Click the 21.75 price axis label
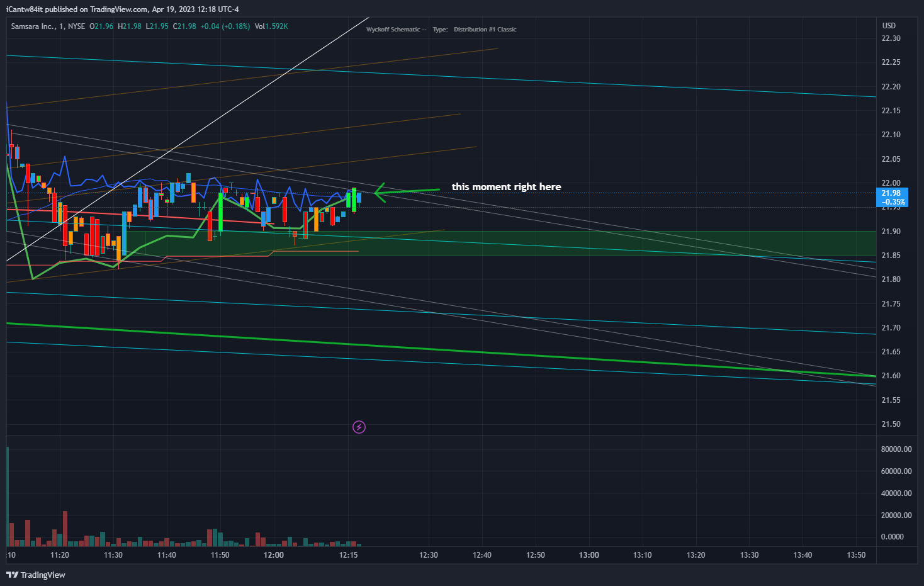 (891, 304)
